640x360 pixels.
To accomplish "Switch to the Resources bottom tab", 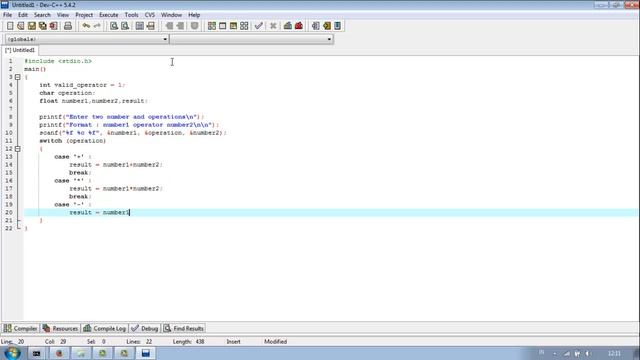I will (60, 328).
